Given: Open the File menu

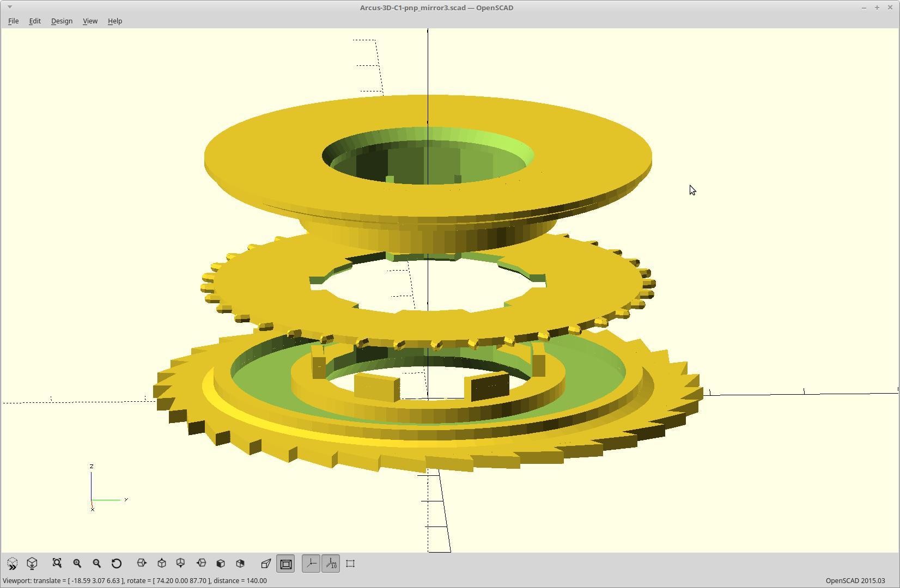Looking at the screenshot, I should coord(14,21).
